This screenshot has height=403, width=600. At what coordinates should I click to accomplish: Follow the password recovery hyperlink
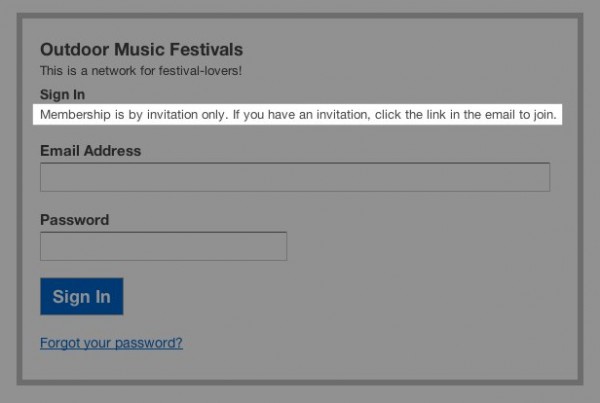pyautogui.click(x=111, y=343)
